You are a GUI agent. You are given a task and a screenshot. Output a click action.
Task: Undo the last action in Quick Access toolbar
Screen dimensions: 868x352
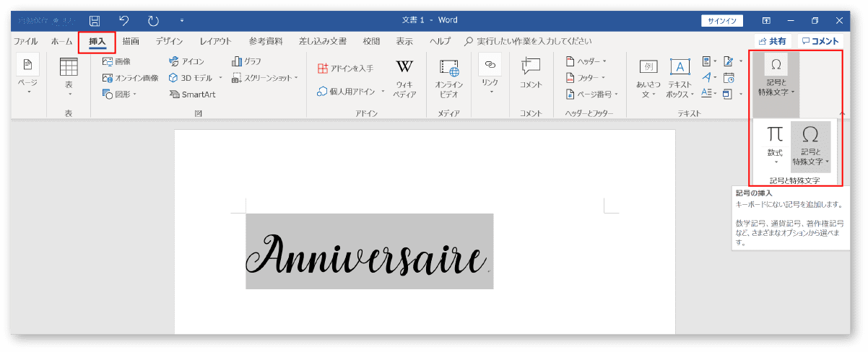click(123, 21)
